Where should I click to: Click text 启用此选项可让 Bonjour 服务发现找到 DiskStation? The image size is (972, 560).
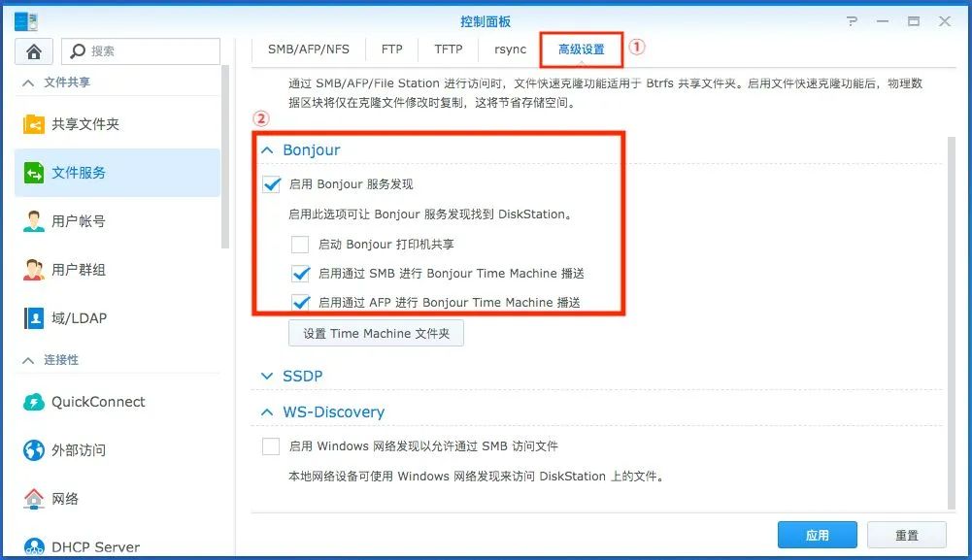point(431,214)
